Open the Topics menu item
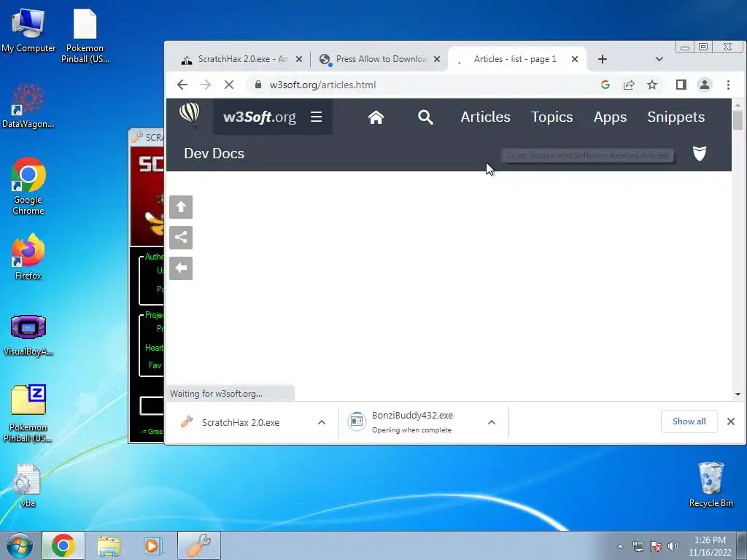747x560 pixels. pos(551,117)
